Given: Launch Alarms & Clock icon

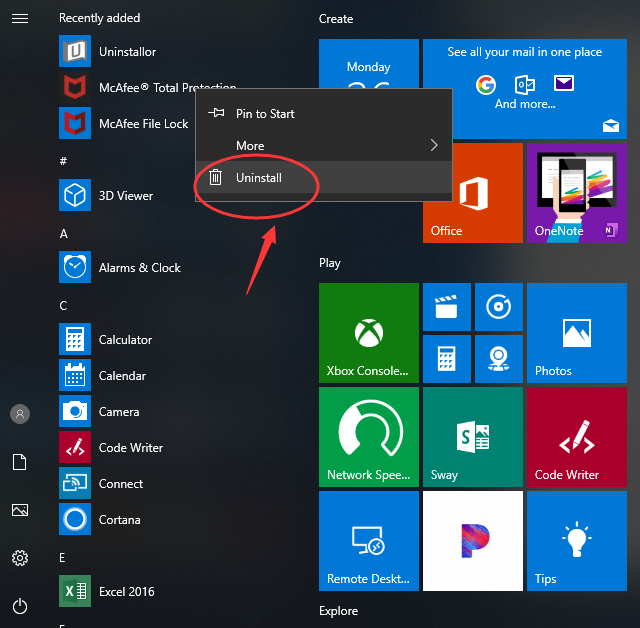Looking at the screenshot, I should [75, 267].
